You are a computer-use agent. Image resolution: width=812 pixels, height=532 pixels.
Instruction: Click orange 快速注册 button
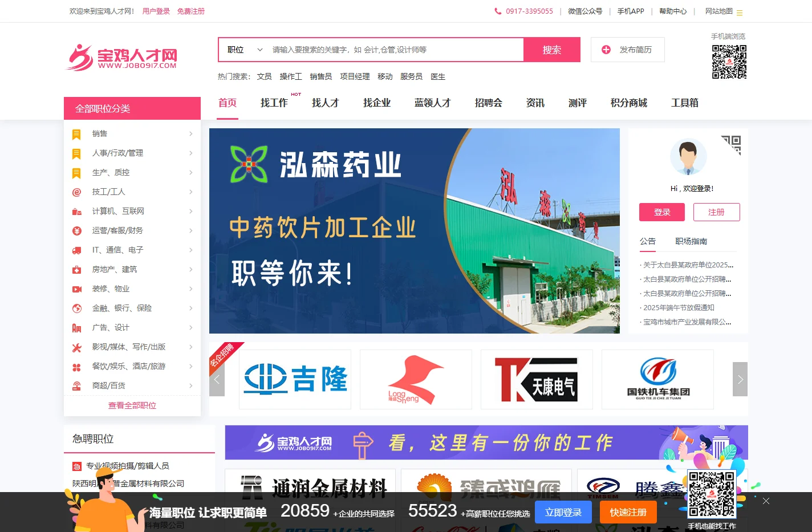click(628, 512)
